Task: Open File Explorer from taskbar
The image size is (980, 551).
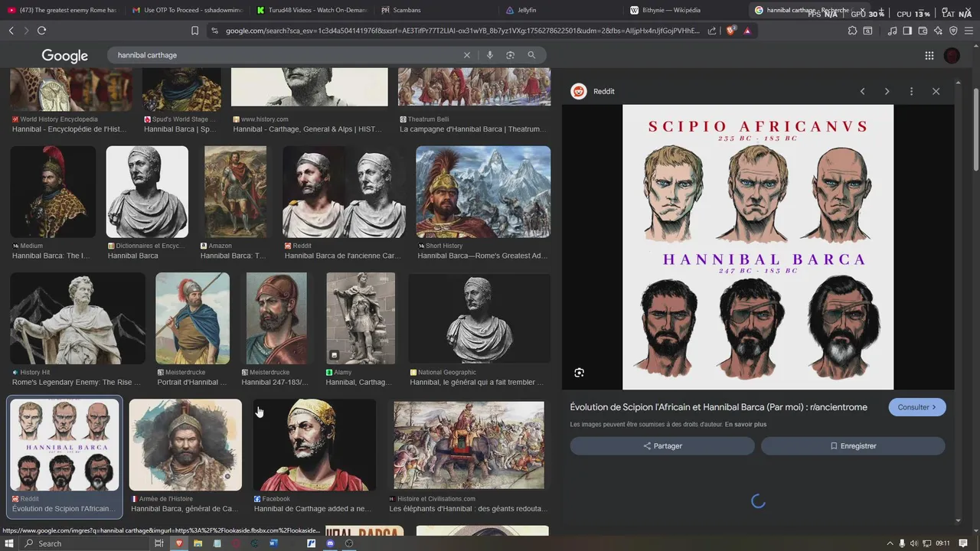Action: pyautogui.click(x=198, y=543)
